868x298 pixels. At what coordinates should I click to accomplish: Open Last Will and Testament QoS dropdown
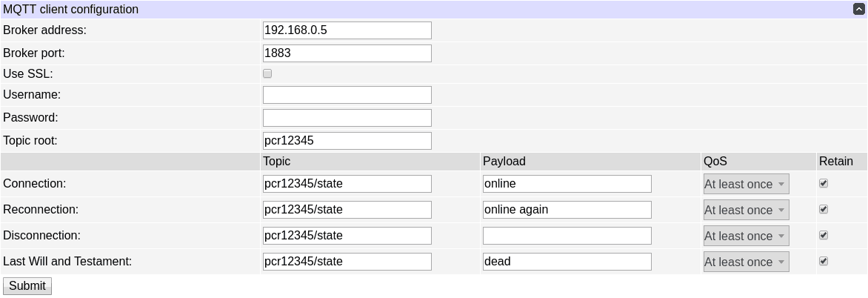pyautogui.click(x=746, y=262)
